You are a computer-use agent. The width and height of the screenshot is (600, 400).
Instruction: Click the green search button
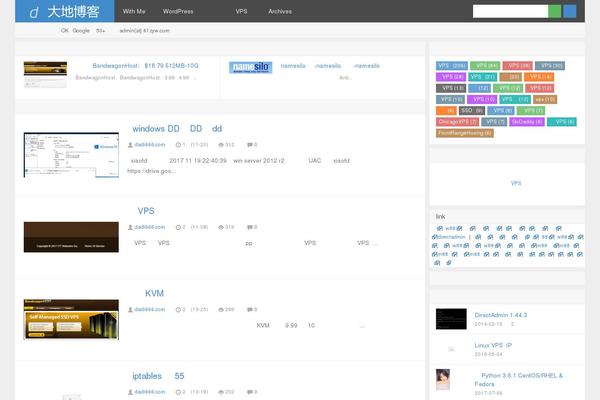click(x=554, y=11)
